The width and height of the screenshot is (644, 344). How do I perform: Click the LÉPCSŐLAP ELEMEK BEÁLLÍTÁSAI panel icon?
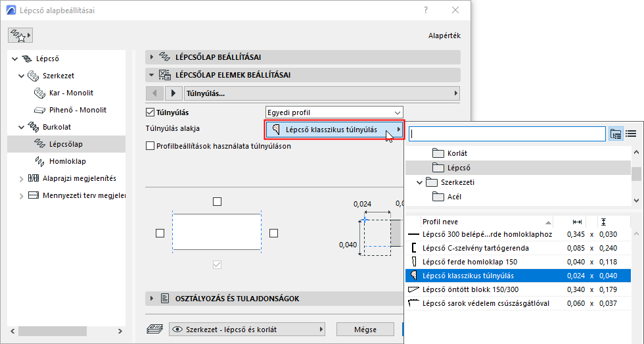tap(165, 75)
